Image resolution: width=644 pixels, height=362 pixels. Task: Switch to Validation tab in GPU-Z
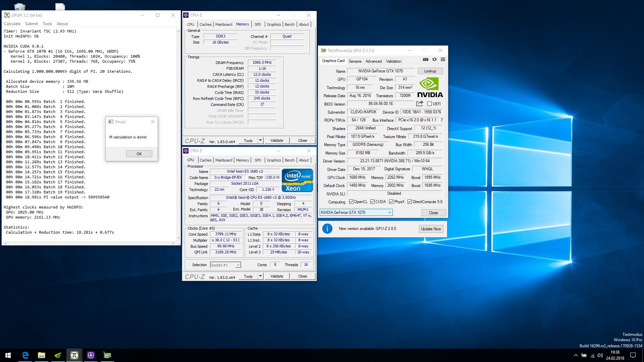point(393,61)
